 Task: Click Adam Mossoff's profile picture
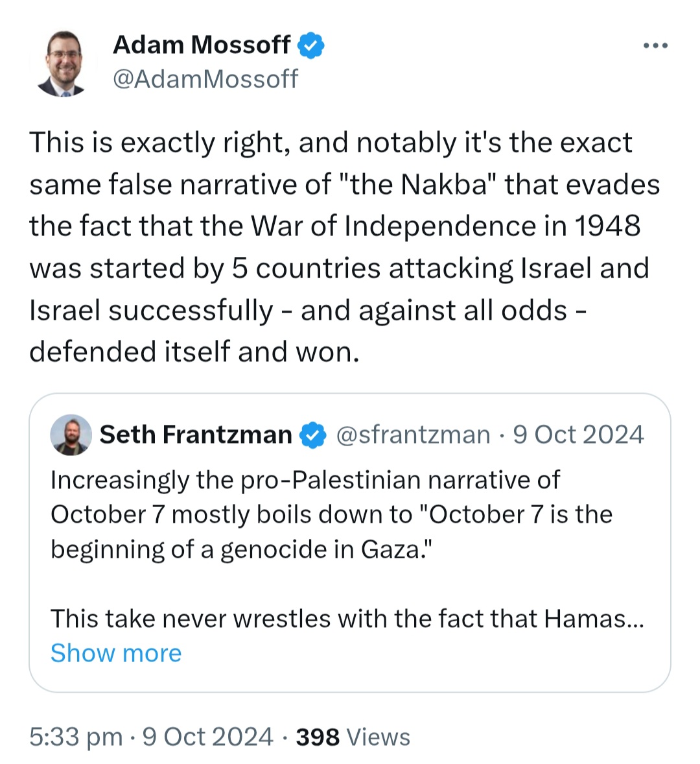point(64,64)
